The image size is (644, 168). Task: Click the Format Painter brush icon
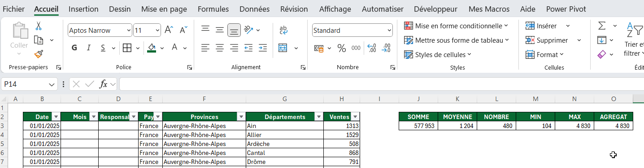coord(39,54)
